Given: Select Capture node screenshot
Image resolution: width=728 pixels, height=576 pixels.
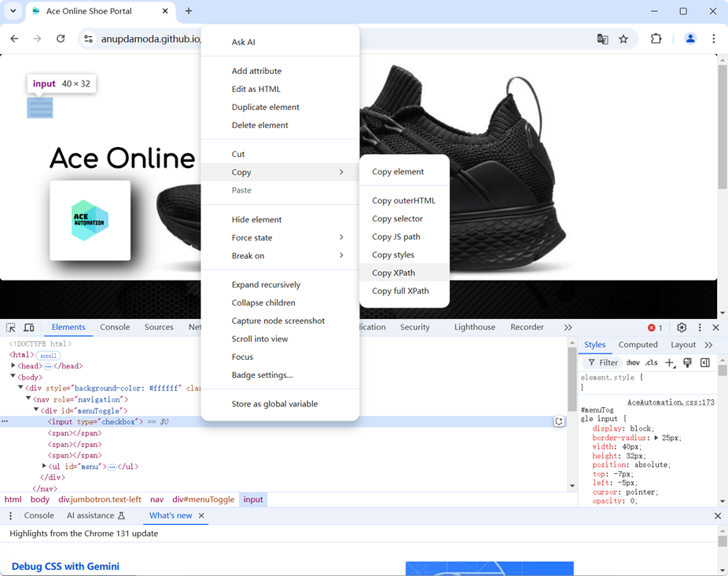Looking at the screenshot, I should pos(280,321).
